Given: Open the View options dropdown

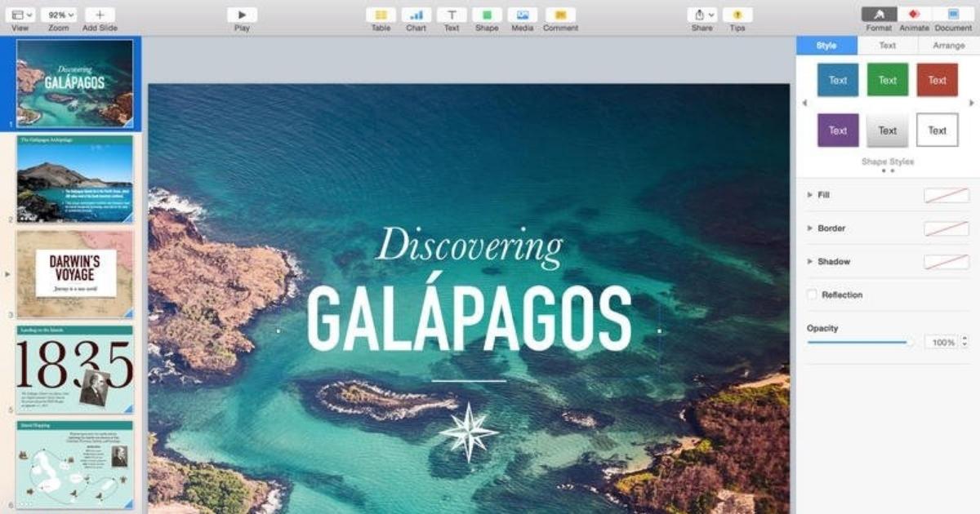Looking at the screenshot, I should click(x=20, y=15).
